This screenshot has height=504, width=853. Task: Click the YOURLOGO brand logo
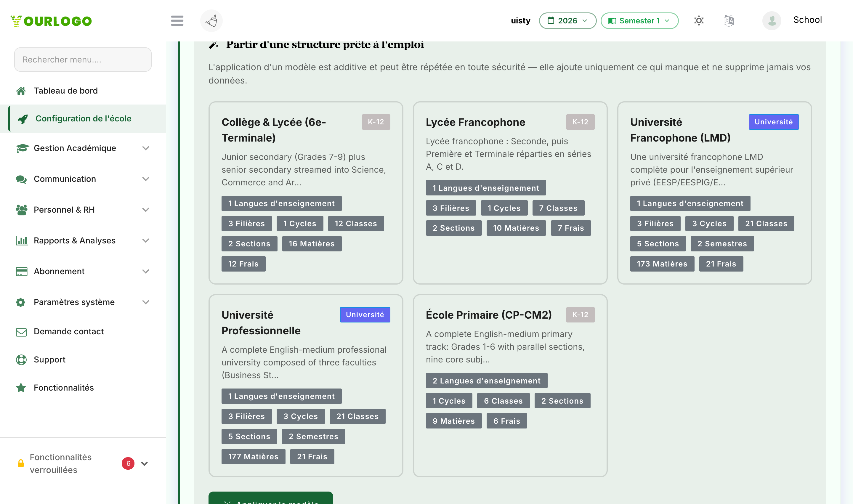tap(51, 21)
